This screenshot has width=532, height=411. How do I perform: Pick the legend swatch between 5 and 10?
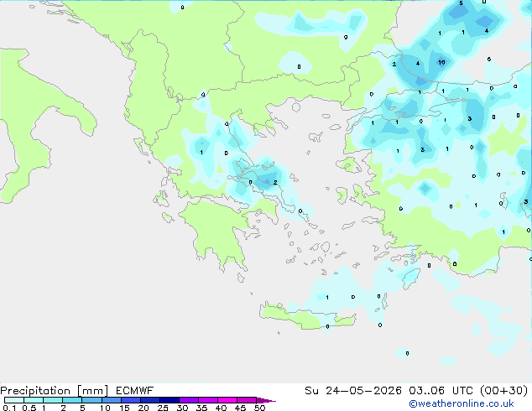(x=91, y=400)
